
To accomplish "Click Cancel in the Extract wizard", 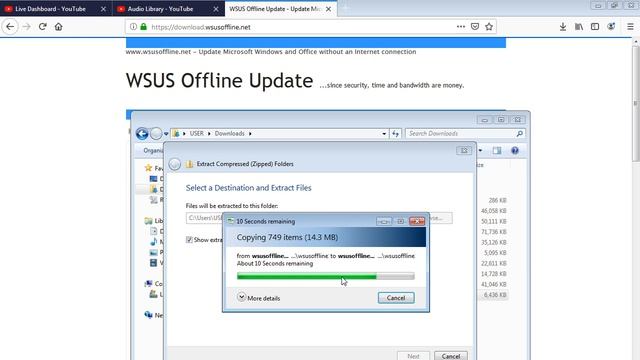I will point(451,356).
